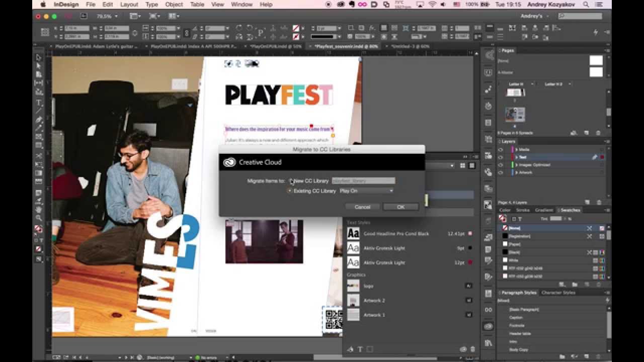
Task: Select the Pen tool
Action: click(39, 120)
